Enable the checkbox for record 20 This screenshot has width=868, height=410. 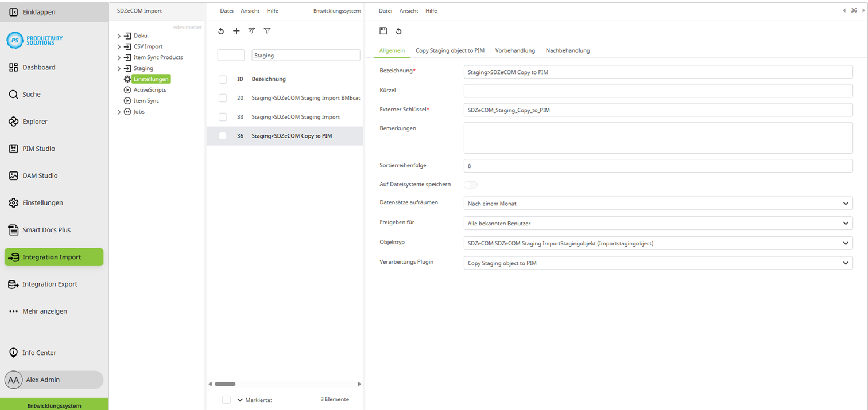point(223,98)
